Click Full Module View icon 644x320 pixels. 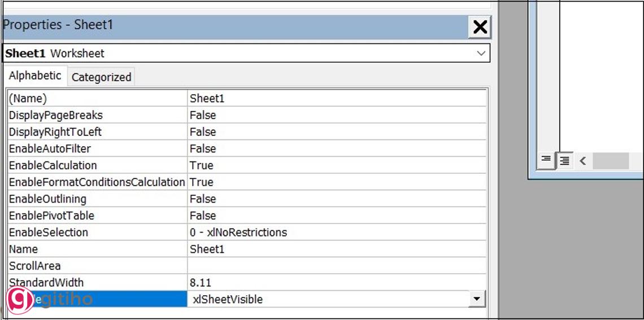(564, 161)
